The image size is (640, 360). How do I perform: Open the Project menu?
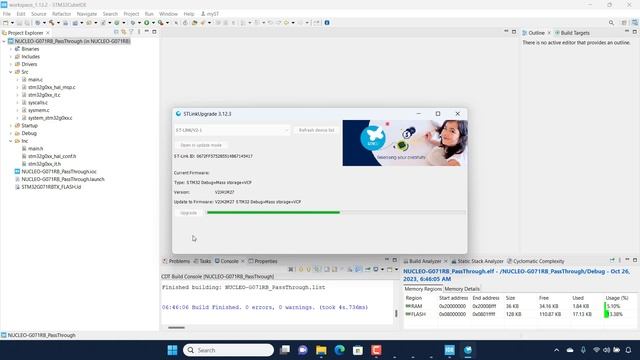tap(131, 14)
